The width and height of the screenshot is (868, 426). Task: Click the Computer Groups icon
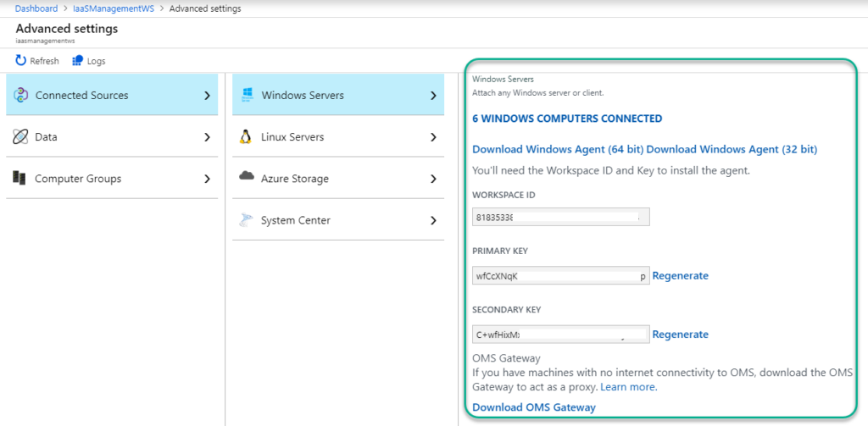click(19, 178)
